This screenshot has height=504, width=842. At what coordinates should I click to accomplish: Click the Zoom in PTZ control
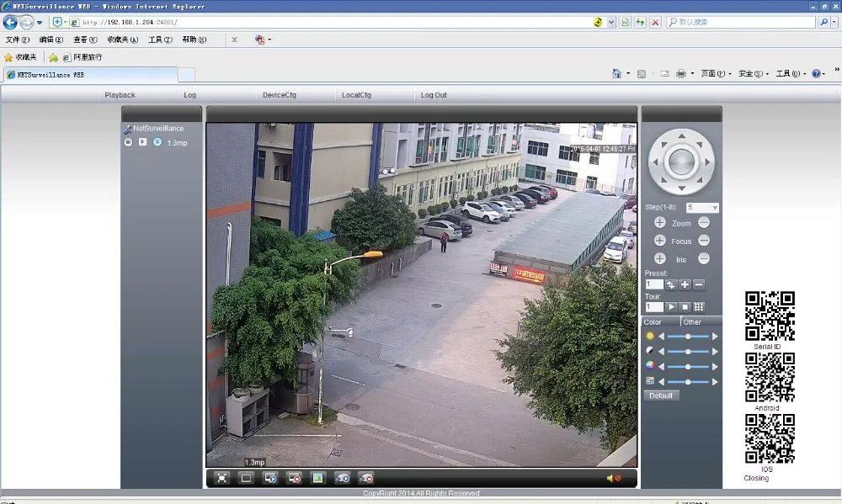click(x=659, y=222)
